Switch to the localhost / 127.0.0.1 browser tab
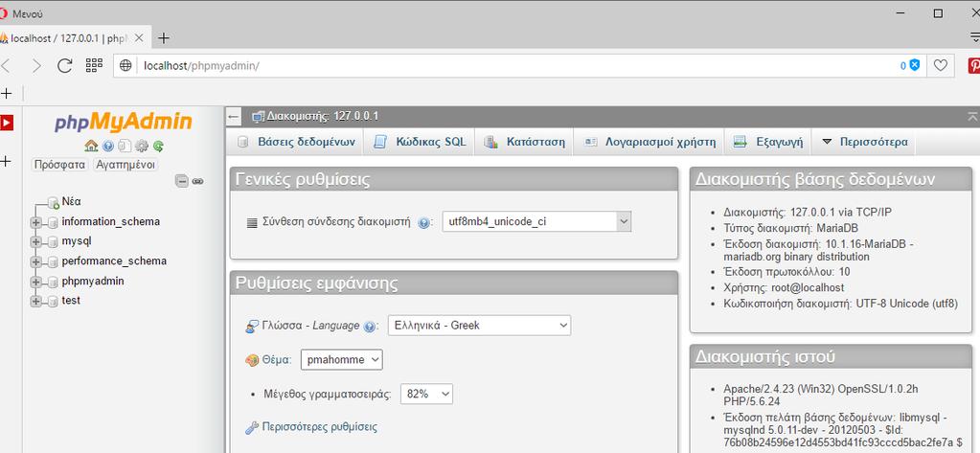This screenshot has width=980, height=453. [x=69, y=38]
